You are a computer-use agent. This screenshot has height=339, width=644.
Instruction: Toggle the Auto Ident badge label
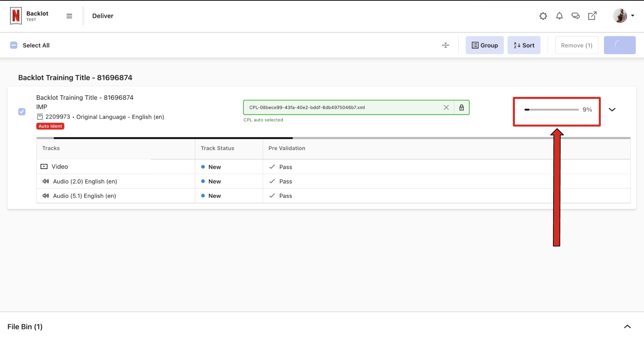point(50,126)
